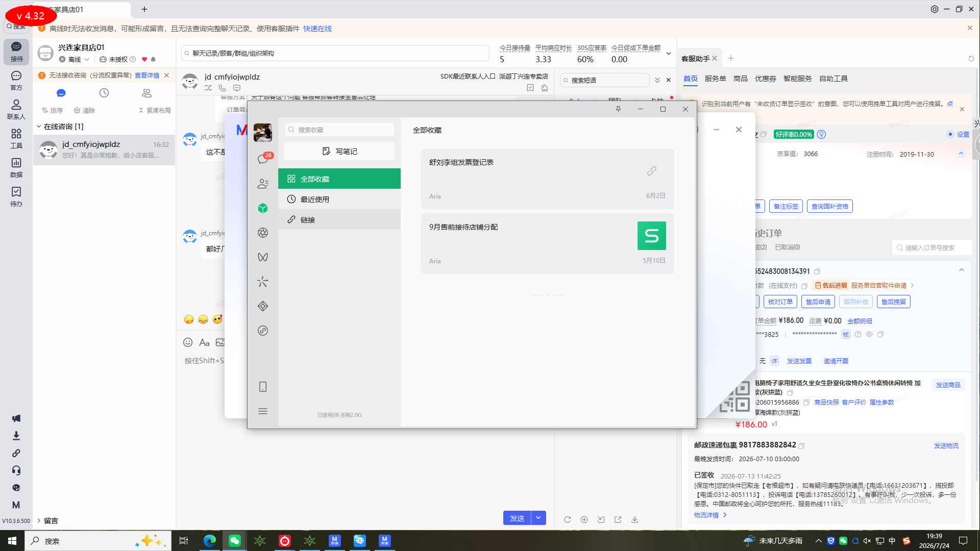Click the transfer conversation icon in chat header
The height and width of the screenshot is (551, 980).
208,88
